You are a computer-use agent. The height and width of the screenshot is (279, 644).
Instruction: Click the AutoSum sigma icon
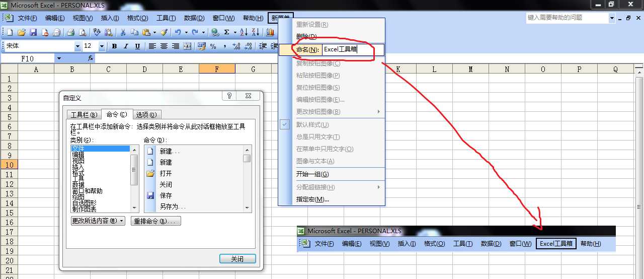[x=226, y=32]
